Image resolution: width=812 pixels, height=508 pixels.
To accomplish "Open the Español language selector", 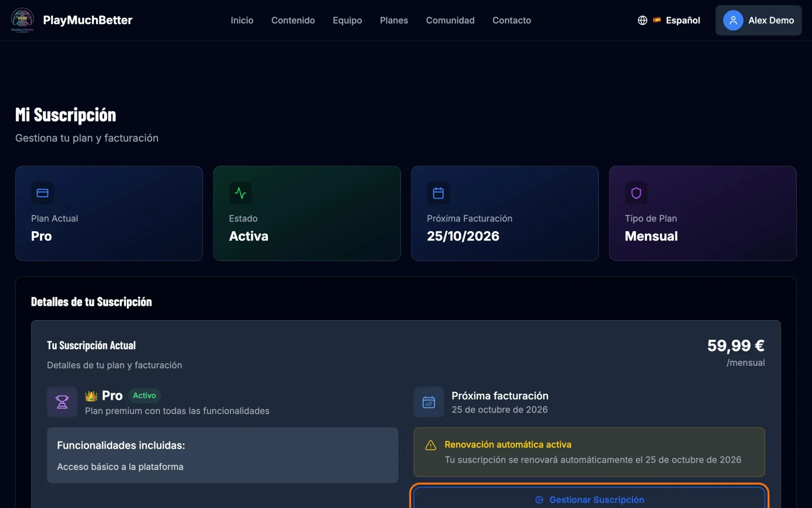I will tap(669, 20).
